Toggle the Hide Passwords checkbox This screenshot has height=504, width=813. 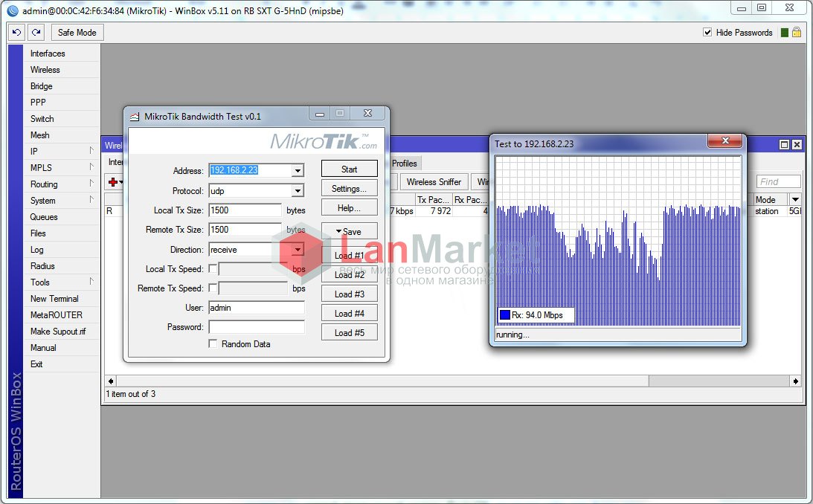(x=707, y=33)
